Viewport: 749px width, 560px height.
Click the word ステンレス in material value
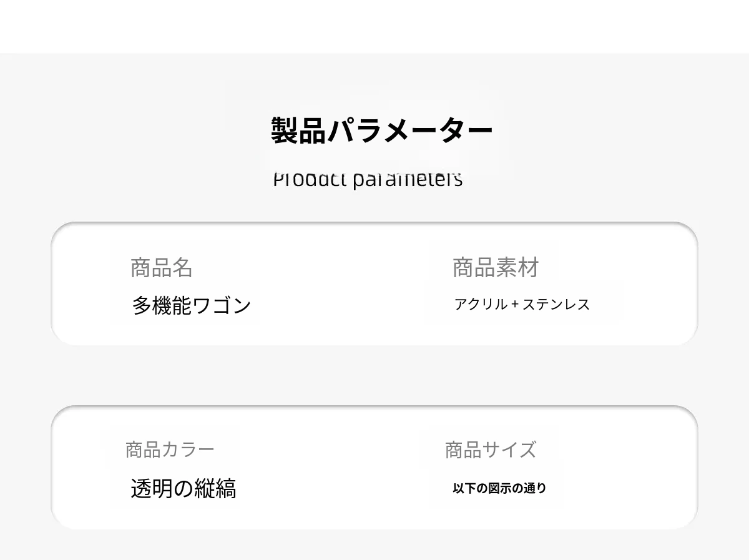556,305
